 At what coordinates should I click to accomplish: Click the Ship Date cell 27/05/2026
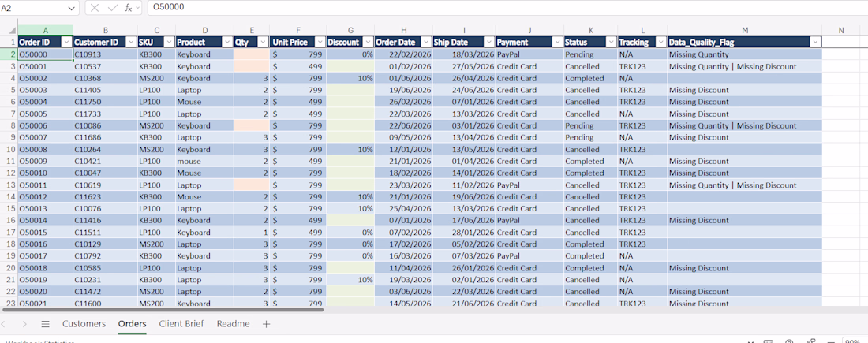pyautogui.click(x=464, y=66)
